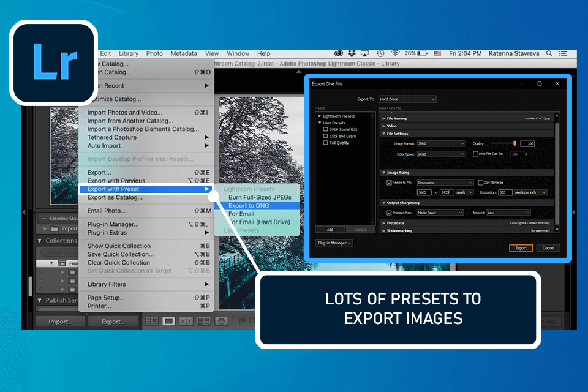The height and width of the screenshot is (392, 588).
Task: Click the Imported folder icon
Action: click(x=55, y=228)
